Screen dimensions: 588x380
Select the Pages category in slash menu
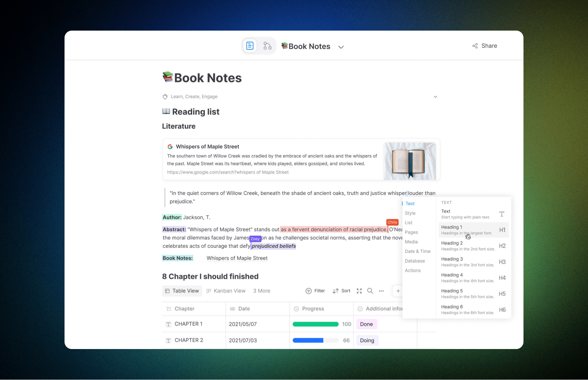pyautogui.click(x=411, y=232)
